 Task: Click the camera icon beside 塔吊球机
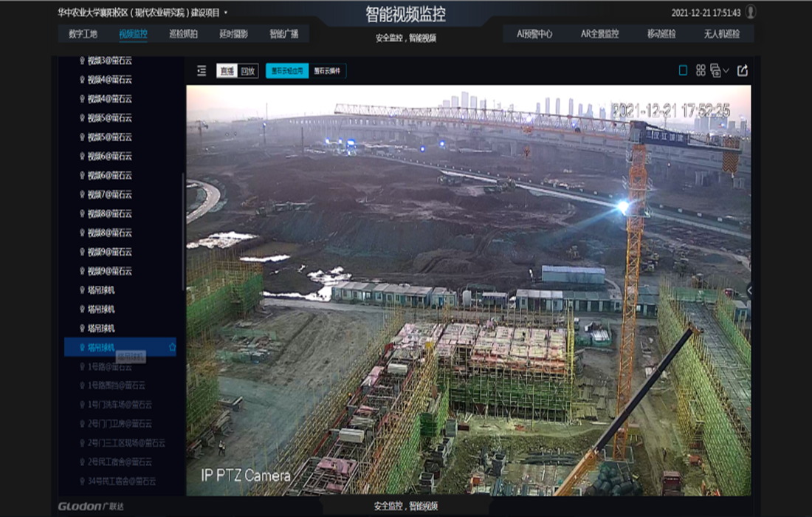83,346
